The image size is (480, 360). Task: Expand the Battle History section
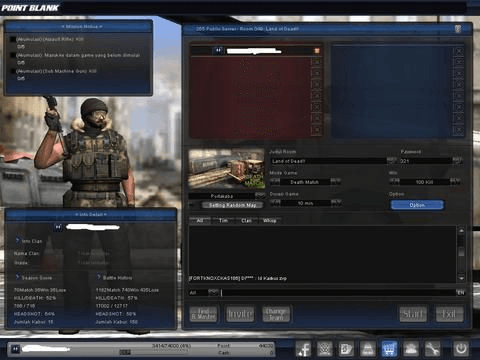tap(99, 277)
